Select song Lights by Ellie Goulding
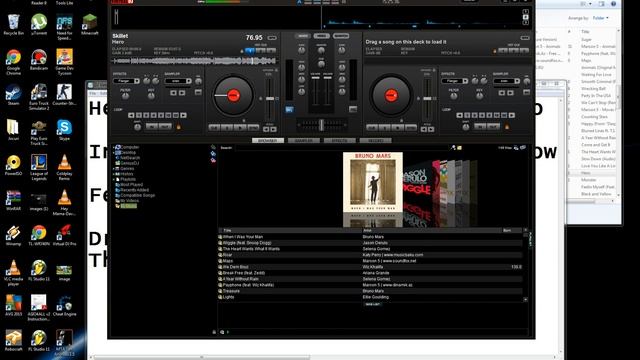Screen dimensions: 640x360 click(371, 297)
